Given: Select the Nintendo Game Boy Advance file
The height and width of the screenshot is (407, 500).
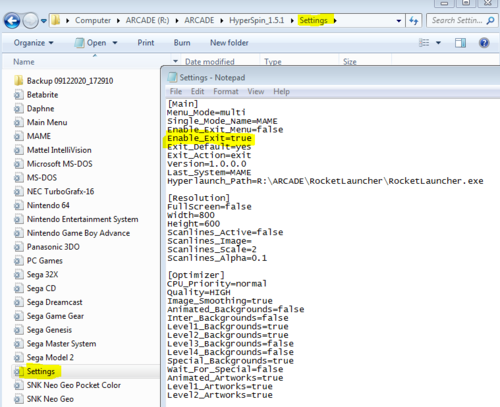Looking at the screenshot, I should 72,233.
